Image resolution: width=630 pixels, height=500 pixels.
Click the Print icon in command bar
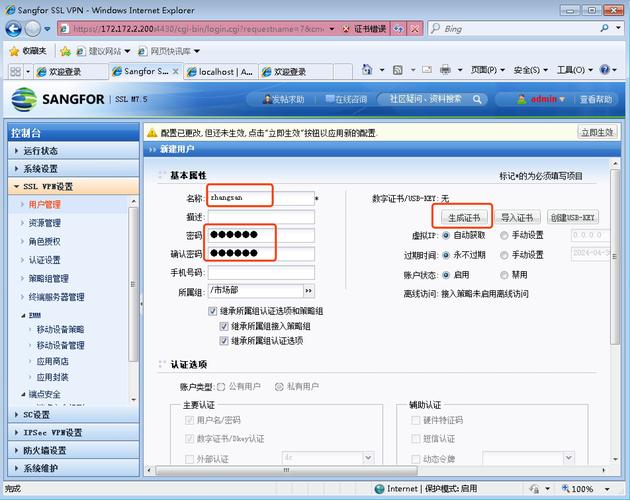(x=445, y=70)
